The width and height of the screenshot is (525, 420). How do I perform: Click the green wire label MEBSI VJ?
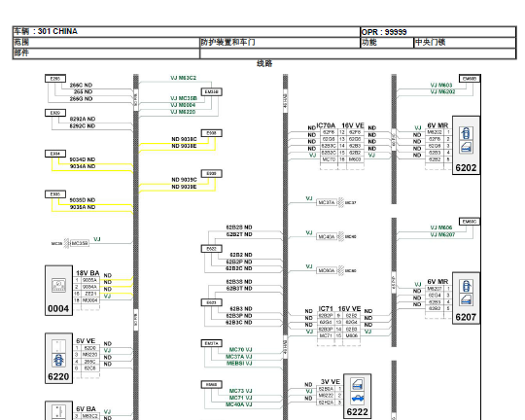click(239, 364)
